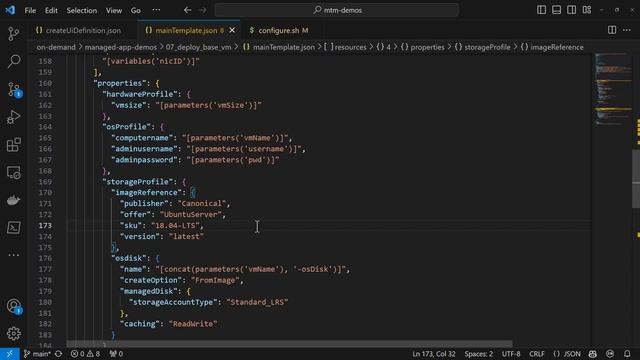Image resolution: width=640 pixels, height=360 pixels.
Task: Toggle secondary side bar layout icon
Action: coord(571,10)
